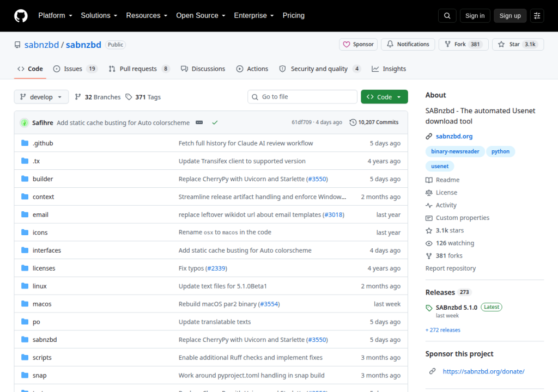Open the sabnzbd.org/donate link
Image resolution: width=558 pixels, height=392 pixels.
(x=484, y=371)
